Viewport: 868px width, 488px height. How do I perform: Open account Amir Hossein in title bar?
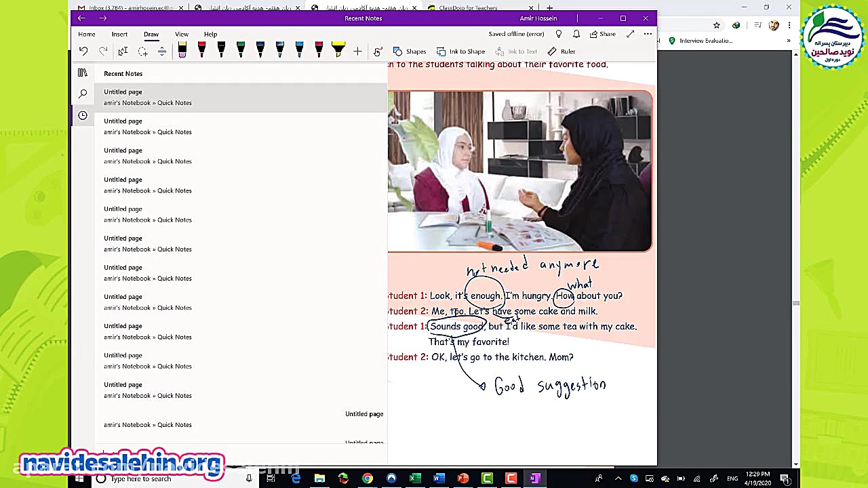(x=538, y=18)
